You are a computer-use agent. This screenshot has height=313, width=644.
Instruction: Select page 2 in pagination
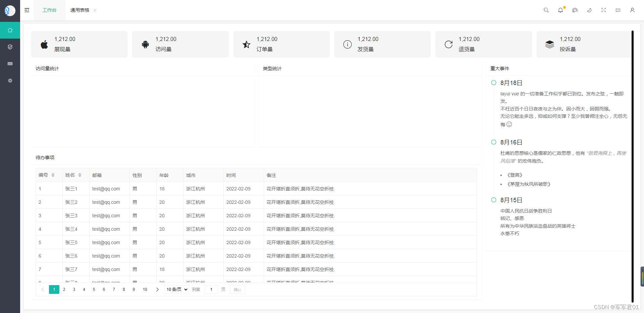[64, 289]
